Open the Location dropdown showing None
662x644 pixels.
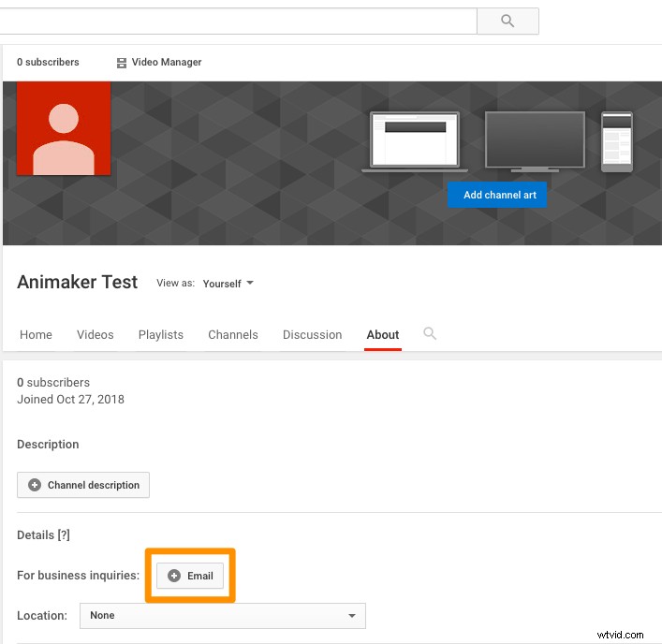(223, 616)
